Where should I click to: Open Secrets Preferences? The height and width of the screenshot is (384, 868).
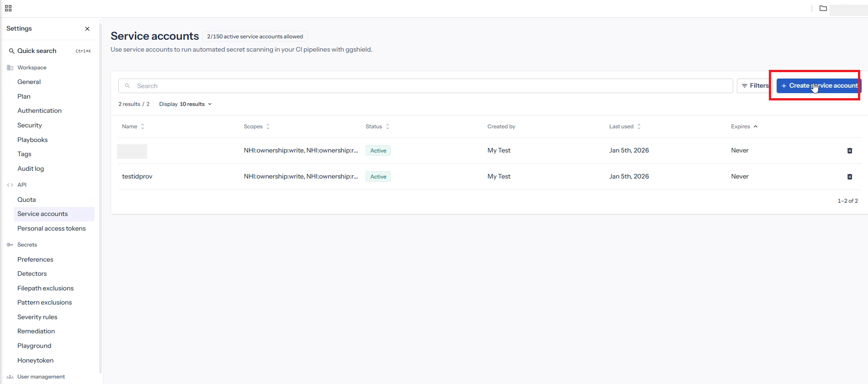click(35, 259)
